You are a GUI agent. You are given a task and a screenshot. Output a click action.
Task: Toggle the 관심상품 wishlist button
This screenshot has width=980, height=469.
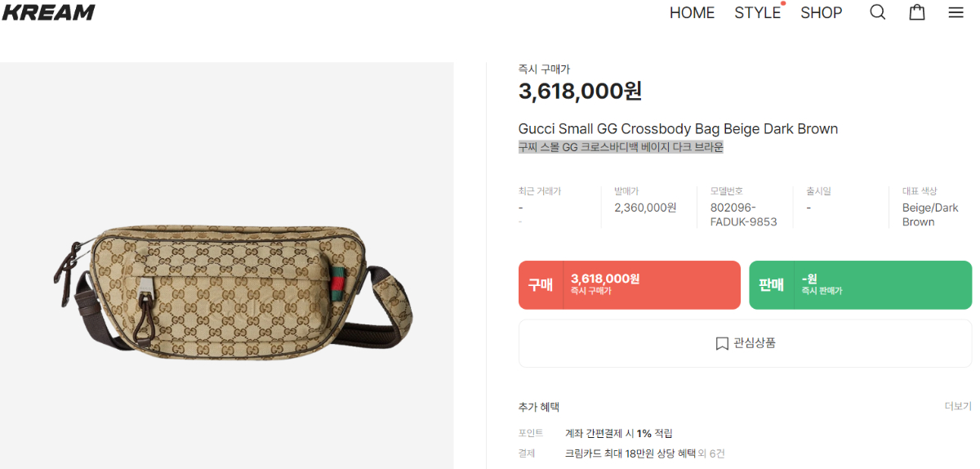click(745, 343)
